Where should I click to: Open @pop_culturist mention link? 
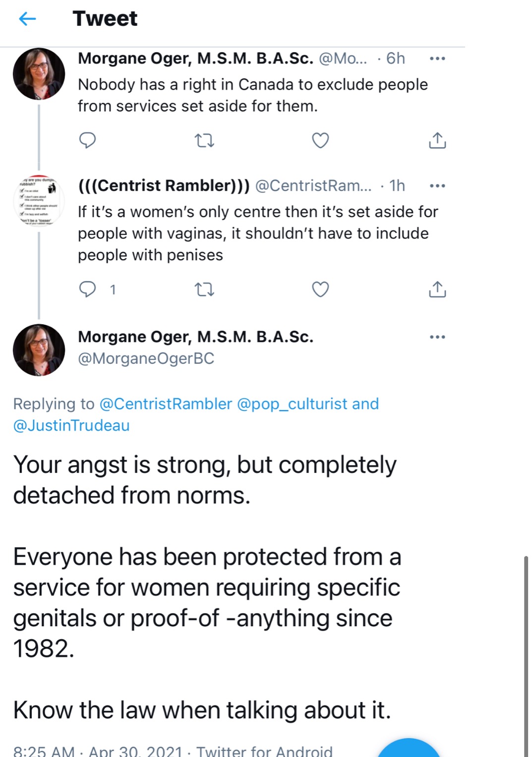click(293, 404)
